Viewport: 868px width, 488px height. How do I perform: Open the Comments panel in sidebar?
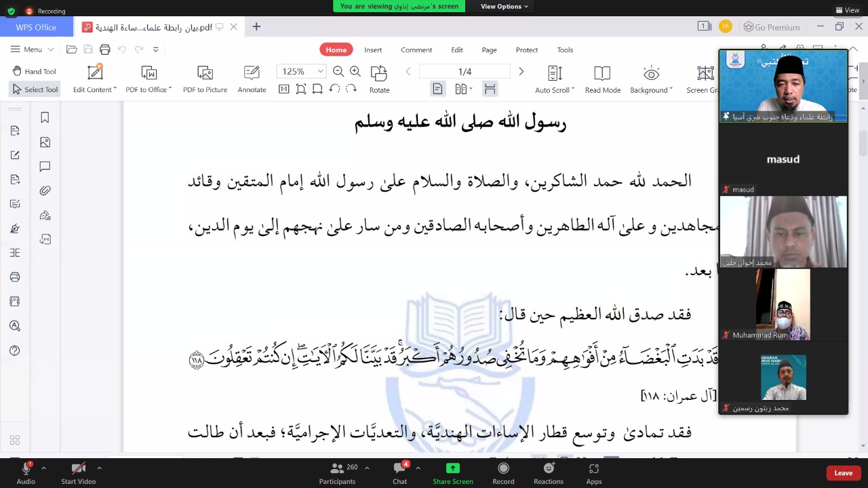(x=45, y=167)
